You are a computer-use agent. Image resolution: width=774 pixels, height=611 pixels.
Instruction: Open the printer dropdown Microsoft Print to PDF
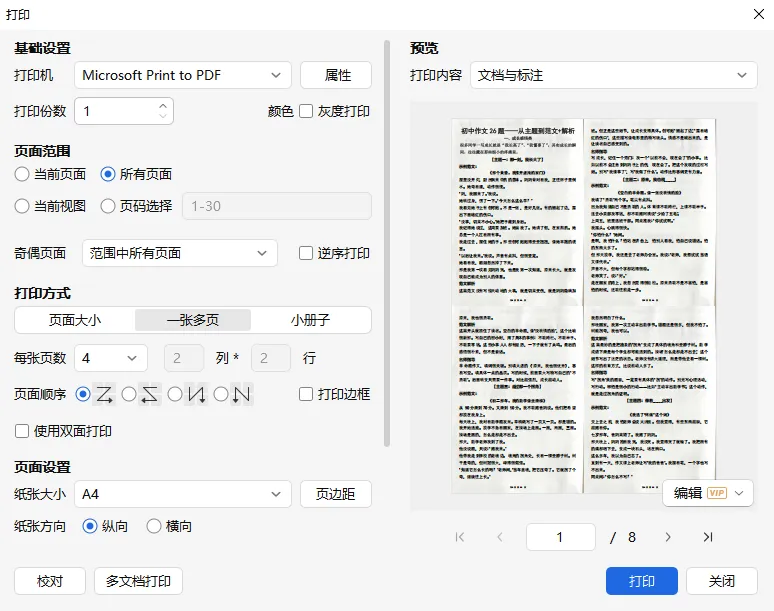tap(183, 75)
